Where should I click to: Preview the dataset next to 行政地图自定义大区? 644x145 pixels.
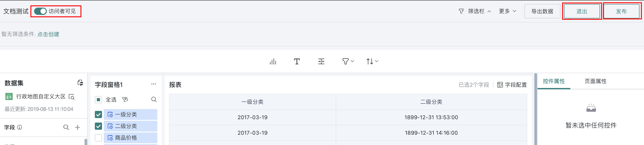tap(72, 97)
